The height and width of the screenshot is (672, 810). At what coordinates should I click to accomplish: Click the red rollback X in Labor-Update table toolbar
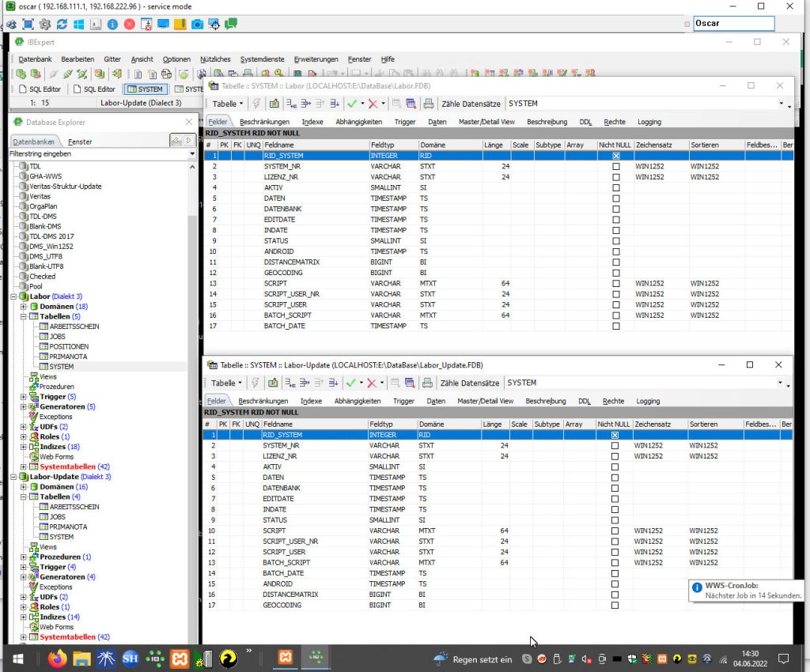(x=372, y=383)
